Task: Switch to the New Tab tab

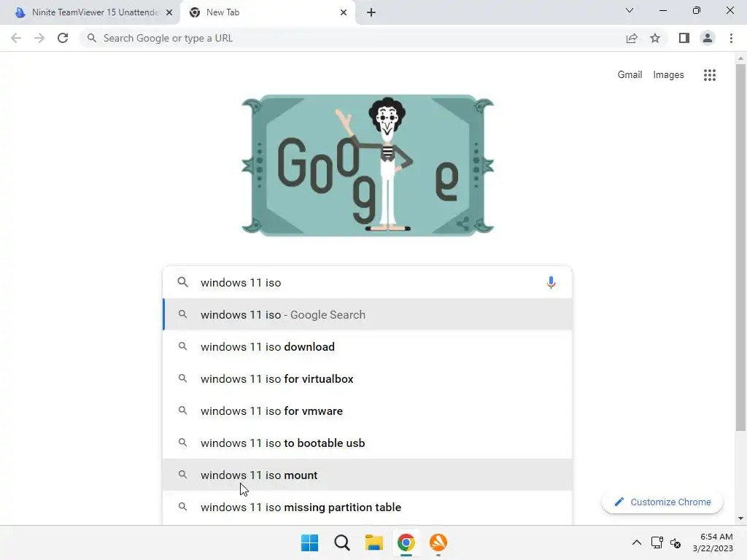Action: click(267, 12)
